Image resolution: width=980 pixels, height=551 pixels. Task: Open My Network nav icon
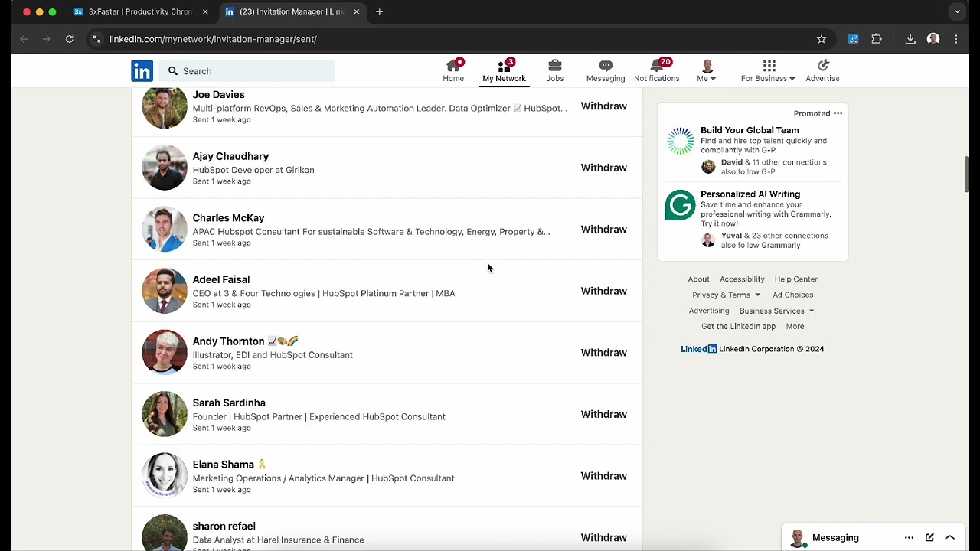[504, 70]
